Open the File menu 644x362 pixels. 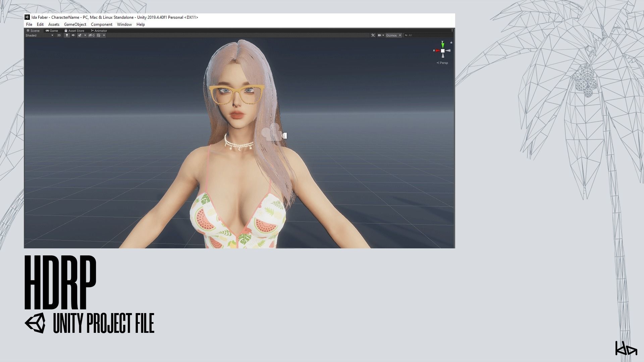[x=29, y=24]
